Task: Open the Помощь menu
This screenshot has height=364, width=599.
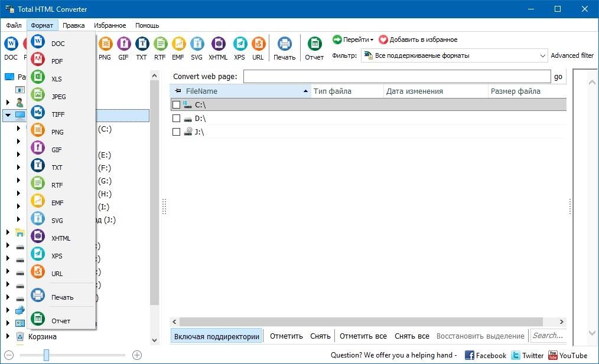Action: coord(147,25)
